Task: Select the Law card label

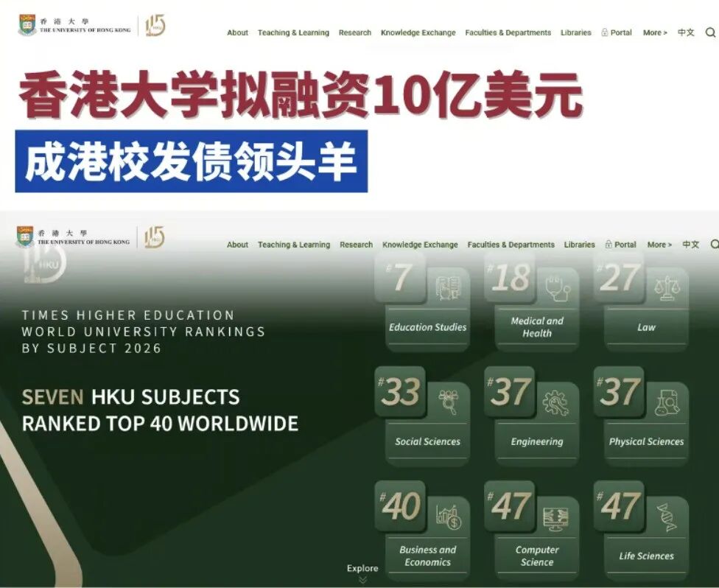Action: pyautogui.click(x=646, y=327)
